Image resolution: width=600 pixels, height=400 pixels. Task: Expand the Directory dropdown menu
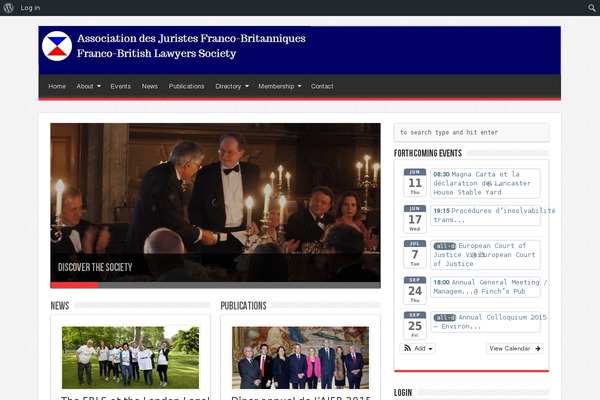click(232, 87)
